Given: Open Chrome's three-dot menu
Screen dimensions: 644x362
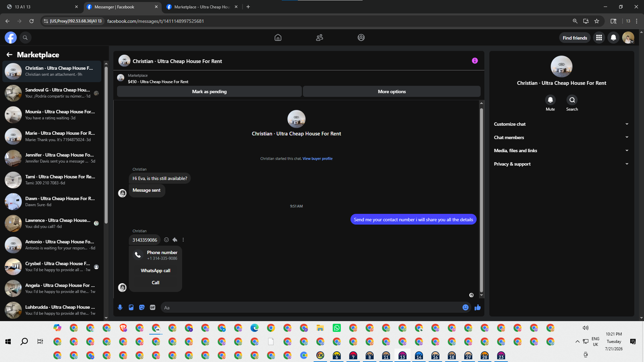Looking at the screenshot, I should point(637,21).
